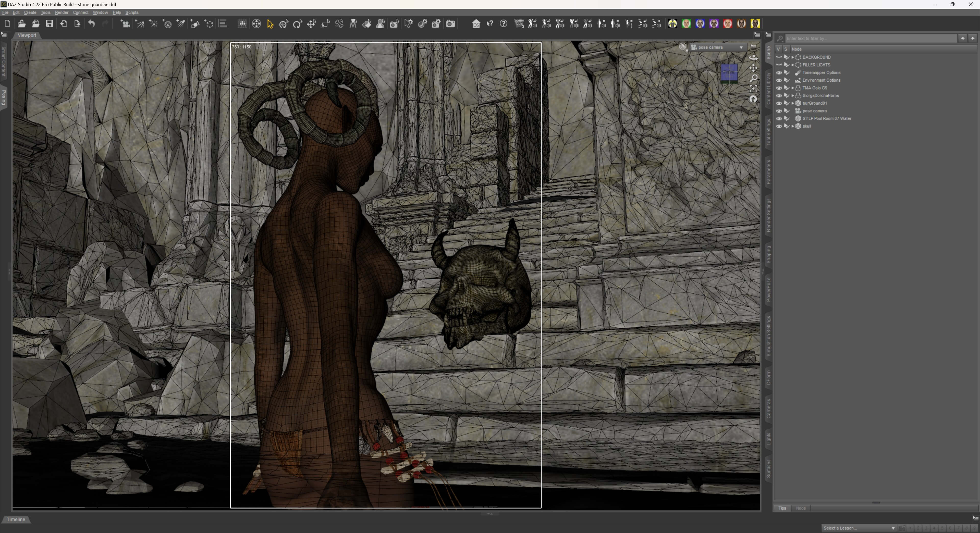Click the red-background face preset icon
The image size is (980, 533).
click(727, 23)
